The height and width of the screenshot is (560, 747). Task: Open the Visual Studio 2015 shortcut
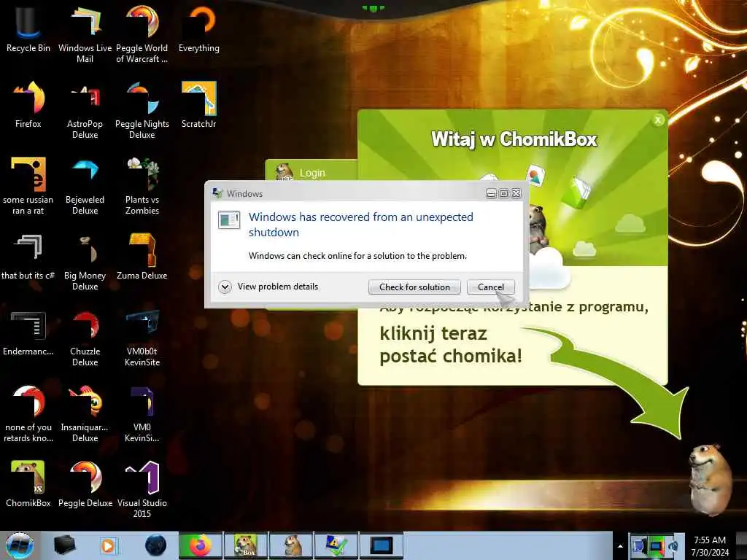point(142,489)
